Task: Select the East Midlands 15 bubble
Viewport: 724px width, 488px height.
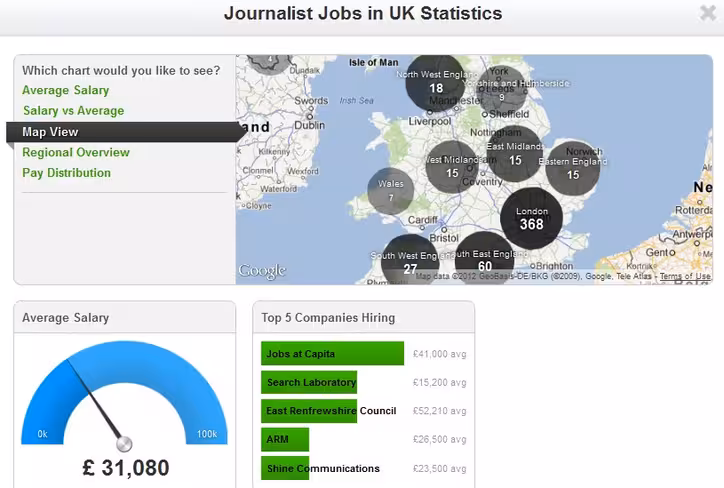Action: tap(514, 154)
